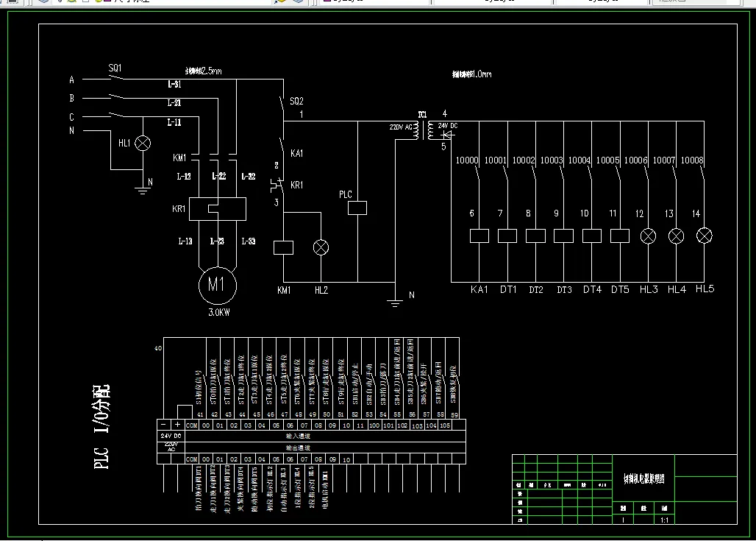
Task: Click the 1.0mm control wire note
Action: click(471, 74)
